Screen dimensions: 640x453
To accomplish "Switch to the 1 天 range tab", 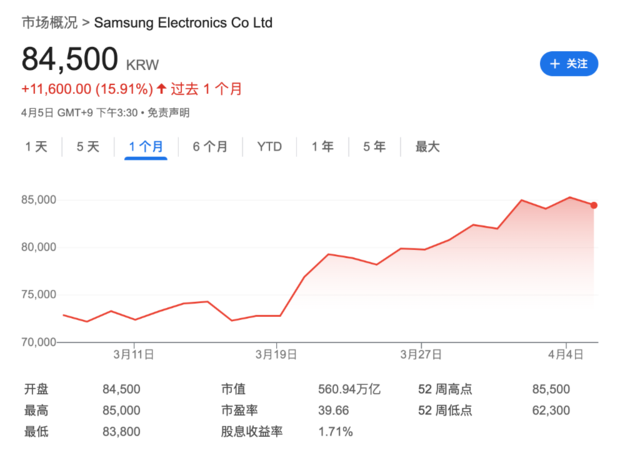I will click(x=36, y=147).
